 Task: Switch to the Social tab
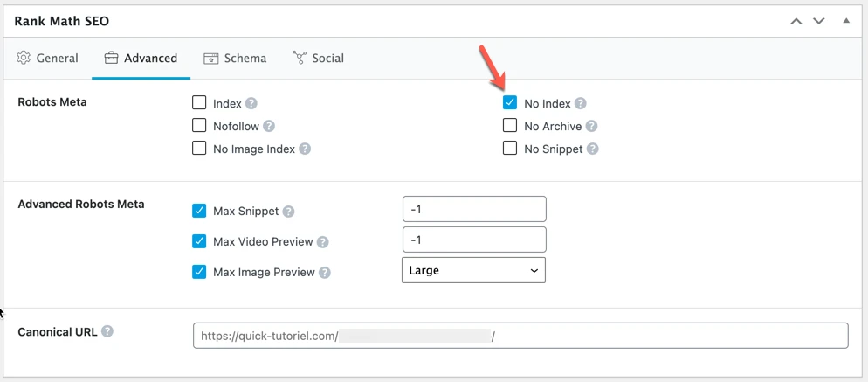coord(319,59)
